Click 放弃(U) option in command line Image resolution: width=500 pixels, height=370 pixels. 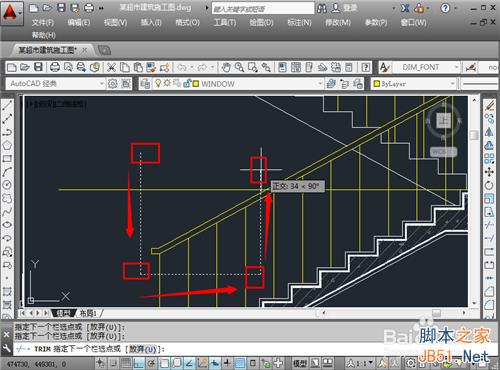click(143, 349)
